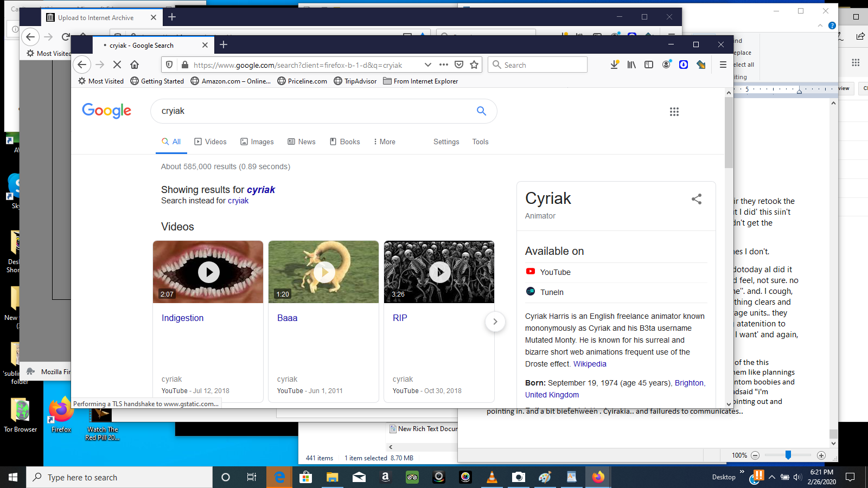
Task: Toggle the Firefox sidebar
Action: pos(649,65)
